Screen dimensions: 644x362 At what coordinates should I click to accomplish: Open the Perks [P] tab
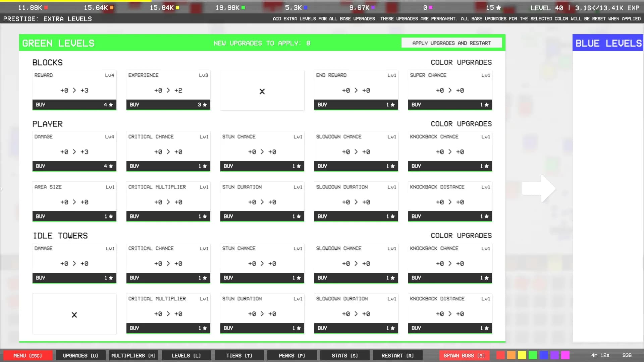click(292, 356)
